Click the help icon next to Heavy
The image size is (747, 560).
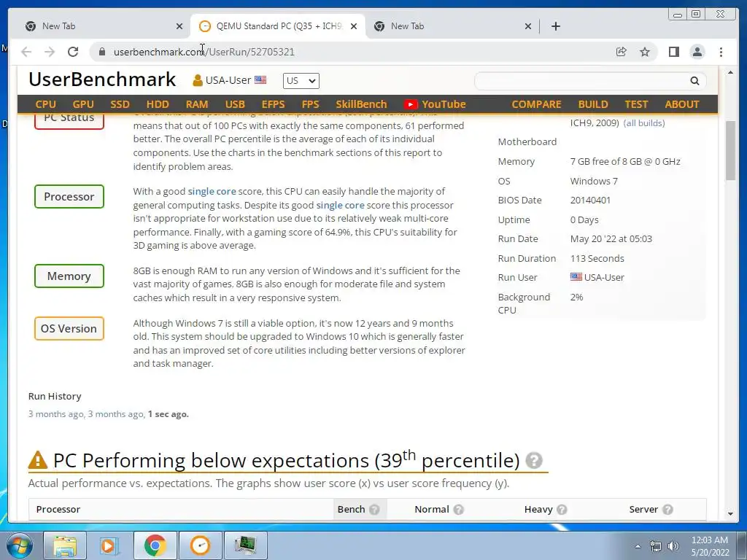pyautogui.click(x=562, y=510)
